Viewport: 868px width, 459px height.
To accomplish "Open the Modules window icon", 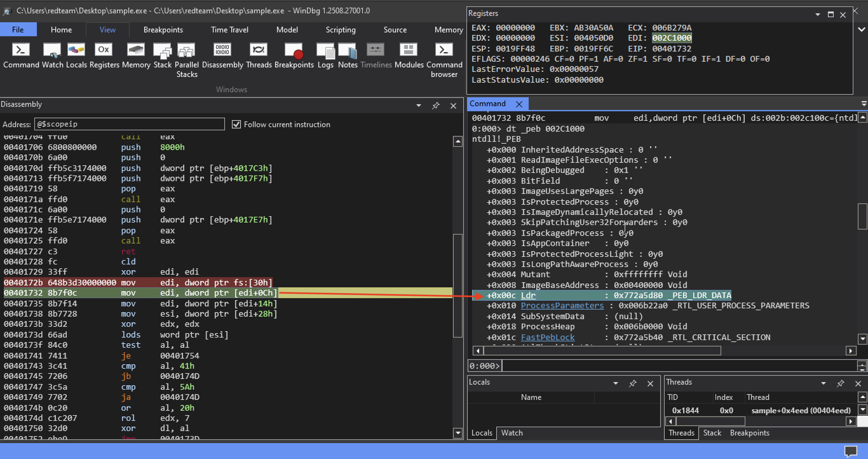I will coord(409,55).
